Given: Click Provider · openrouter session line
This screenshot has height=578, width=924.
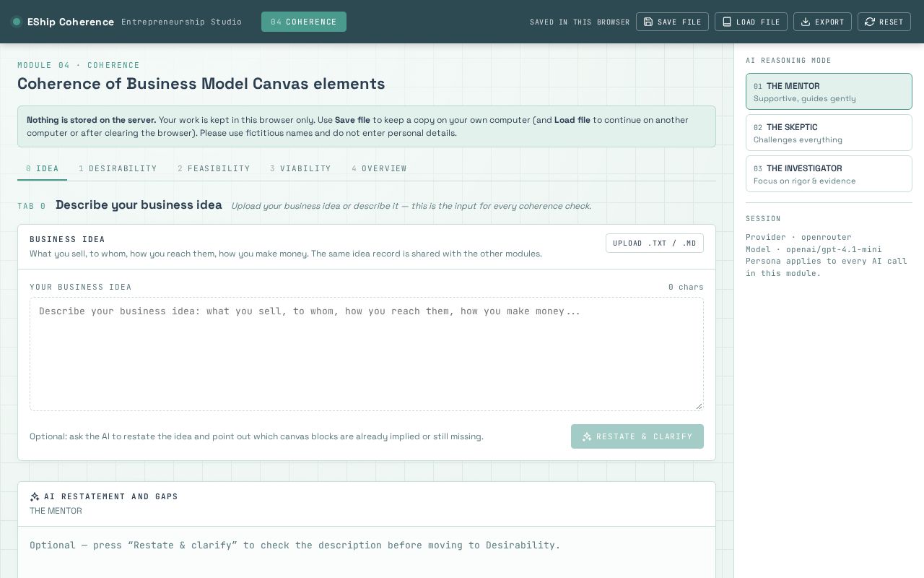Looking at the screenshot, I should coord(798,237).
